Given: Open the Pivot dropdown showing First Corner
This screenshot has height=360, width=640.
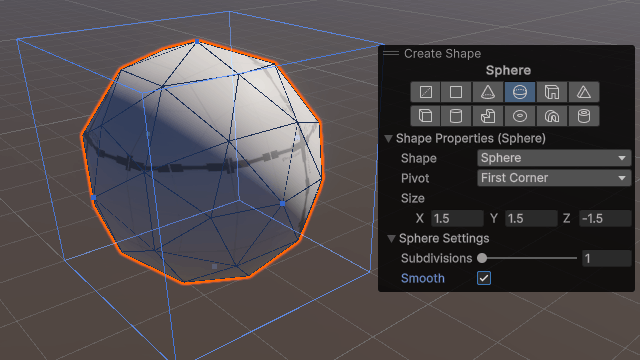Looking at the screenshot, I should pos(554,178).
